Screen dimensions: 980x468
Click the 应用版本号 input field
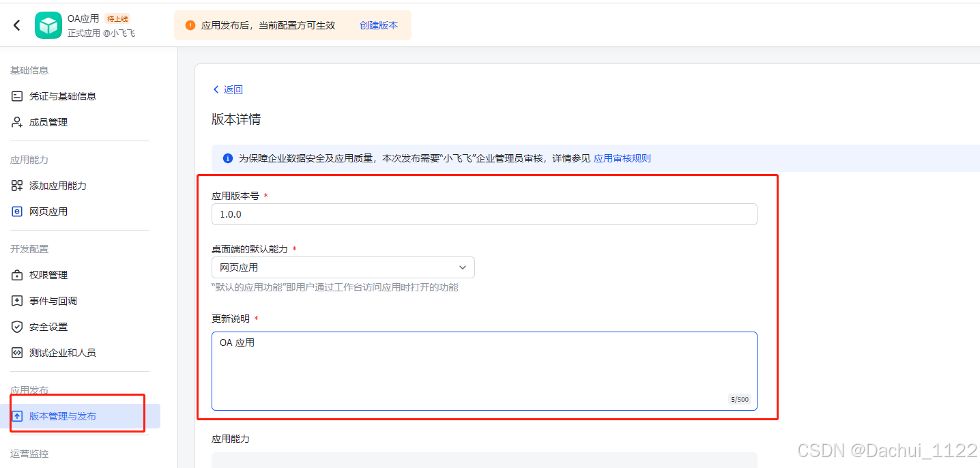tap(485, 214)
